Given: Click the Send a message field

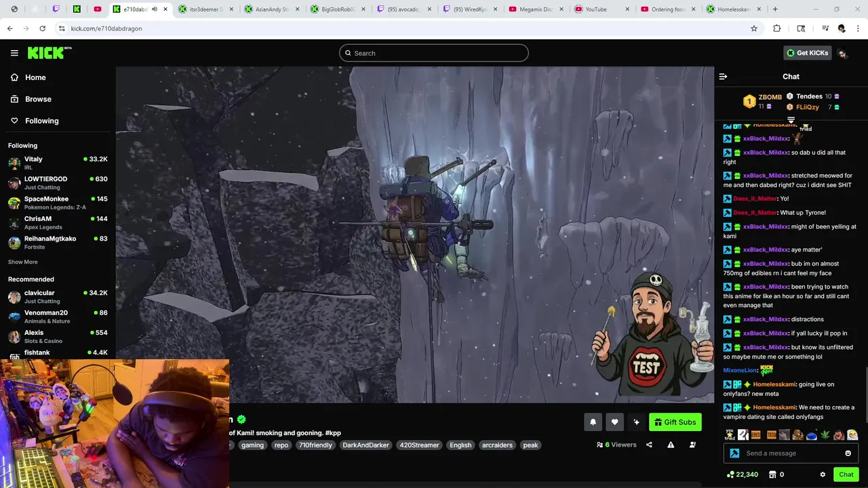Looking at the screenshot, I should [x=791, y=453].
